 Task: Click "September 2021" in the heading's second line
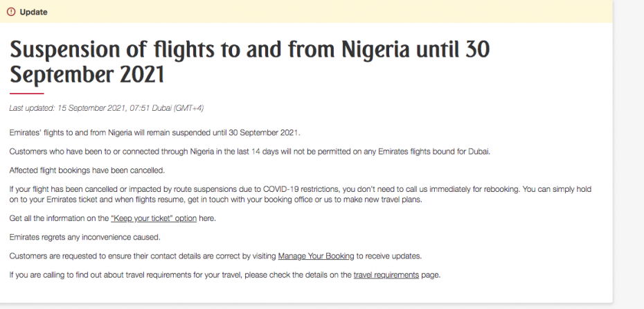pos(87,73)
